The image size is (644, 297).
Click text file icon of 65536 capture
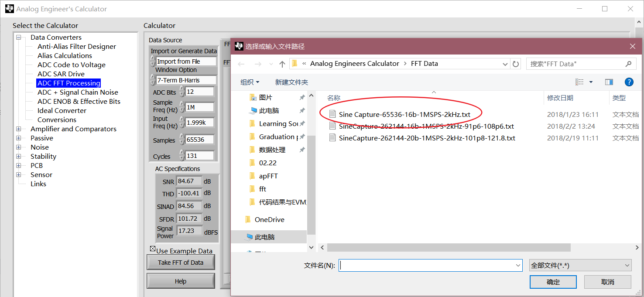[x=332, y=114]
